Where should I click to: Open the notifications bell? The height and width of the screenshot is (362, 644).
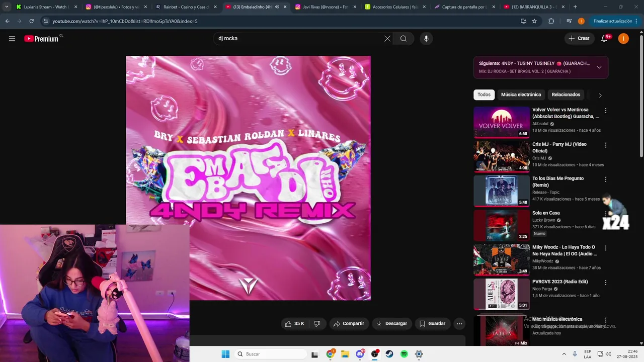605,39
